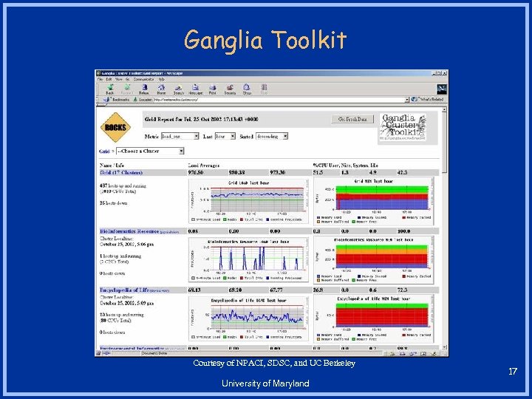This screenshot has height=399, width=532.
Task: Open the Bioinformatics Resource load graph
Action: pyautogui.click(x=248, y=260)
